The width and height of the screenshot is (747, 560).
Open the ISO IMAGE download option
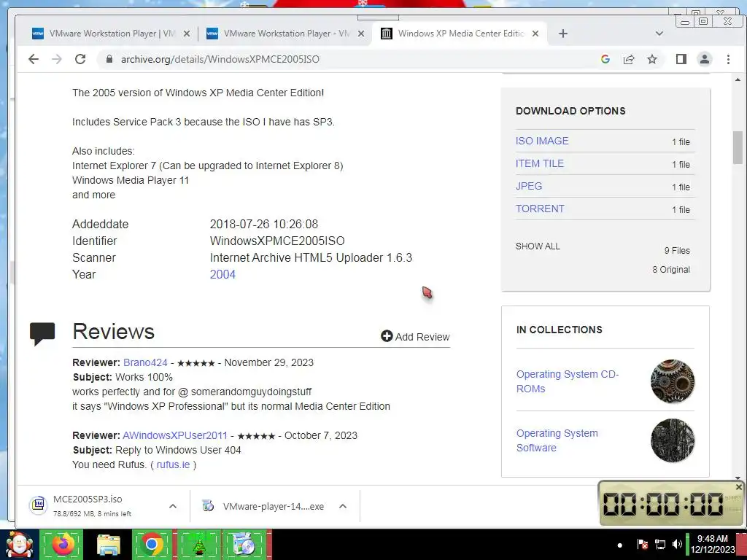542,141
